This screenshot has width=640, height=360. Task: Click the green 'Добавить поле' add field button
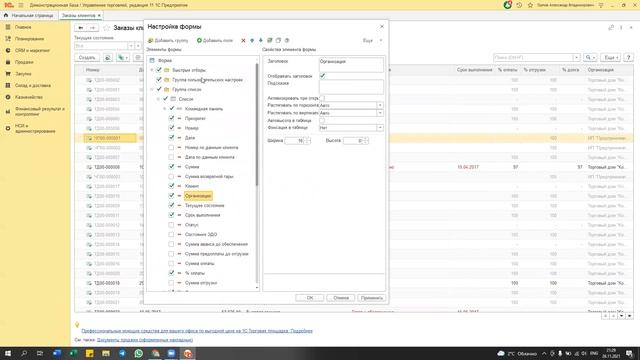215,40
